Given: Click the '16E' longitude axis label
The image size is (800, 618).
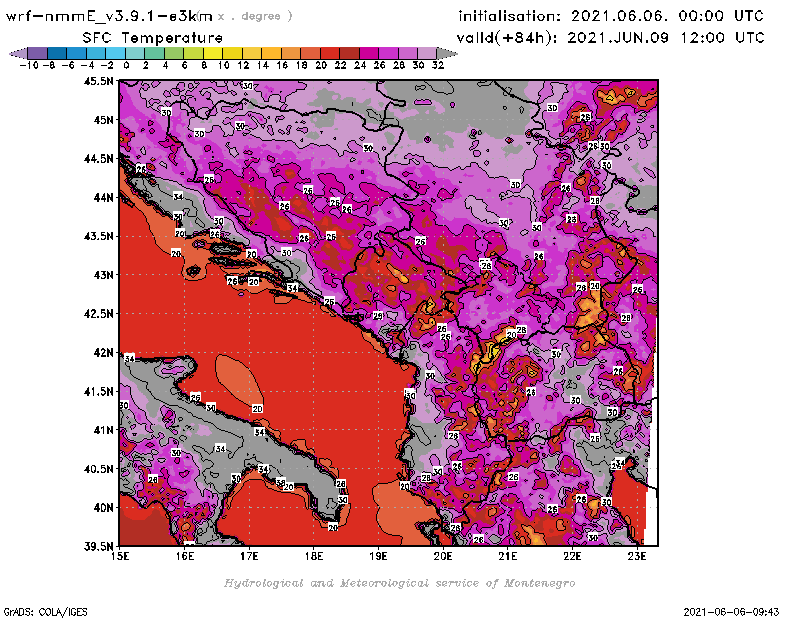Looking at the screenshot, I should click(x=185, y=556).
